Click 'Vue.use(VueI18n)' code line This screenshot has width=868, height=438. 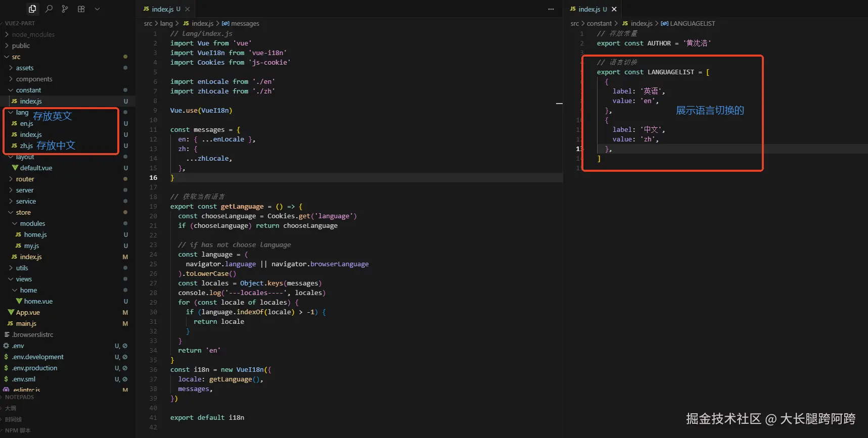click(x=201, y=111)
